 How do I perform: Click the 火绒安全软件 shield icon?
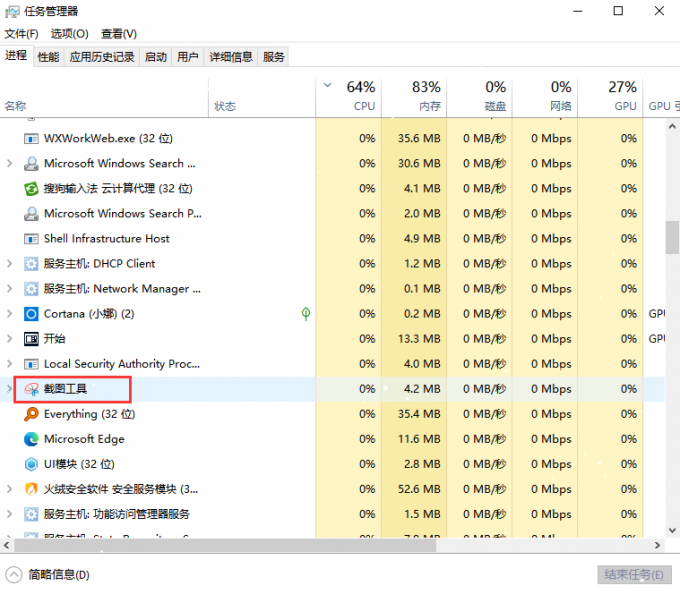point(31,489)
